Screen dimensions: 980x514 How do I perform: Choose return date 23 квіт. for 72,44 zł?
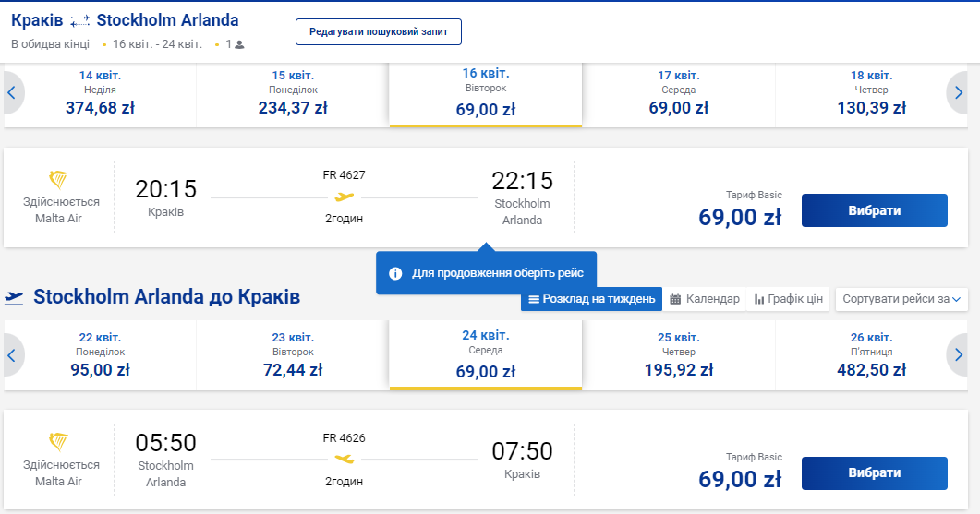click(x=293, y=357)
